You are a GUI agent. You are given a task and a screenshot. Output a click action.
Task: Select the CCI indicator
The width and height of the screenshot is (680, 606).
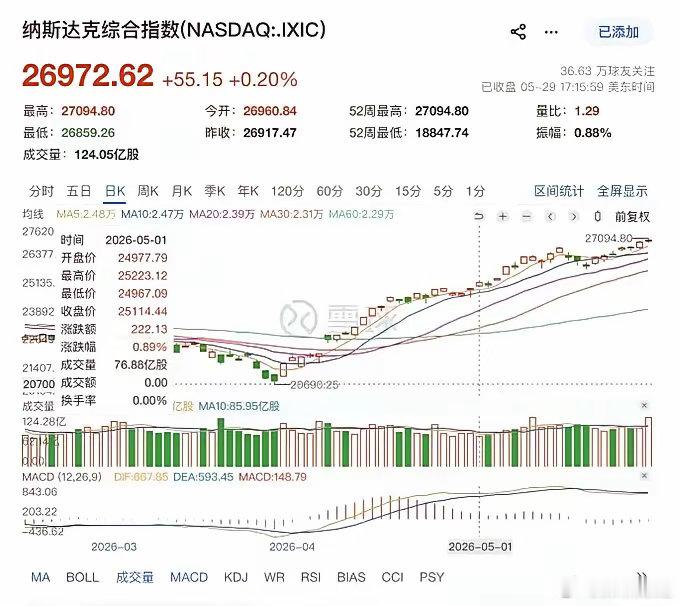392,577
